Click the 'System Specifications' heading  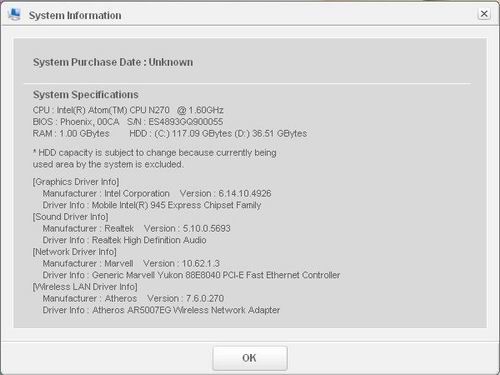86,95
